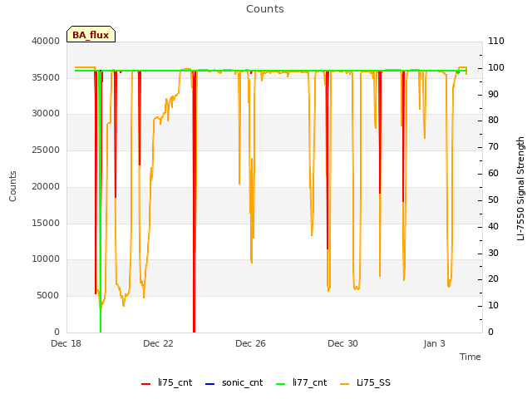Click the Dec 18 tick label

tap(66, 343)
